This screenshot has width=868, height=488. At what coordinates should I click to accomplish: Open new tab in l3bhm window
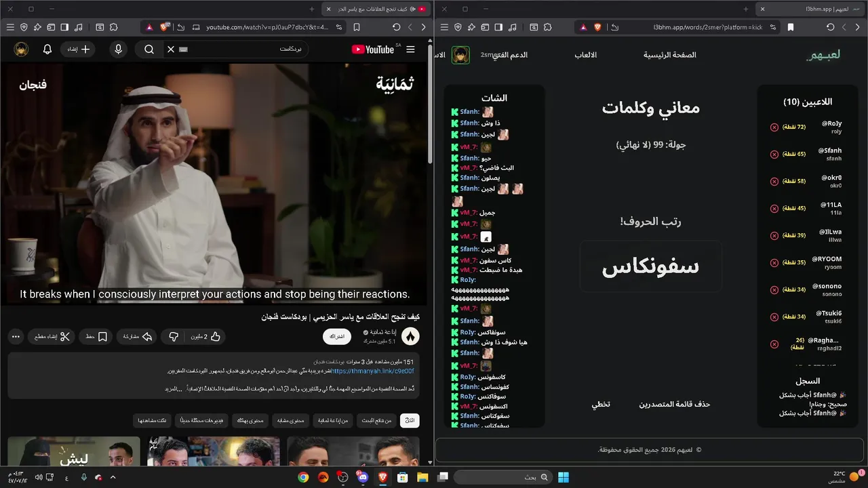point(746,9)
